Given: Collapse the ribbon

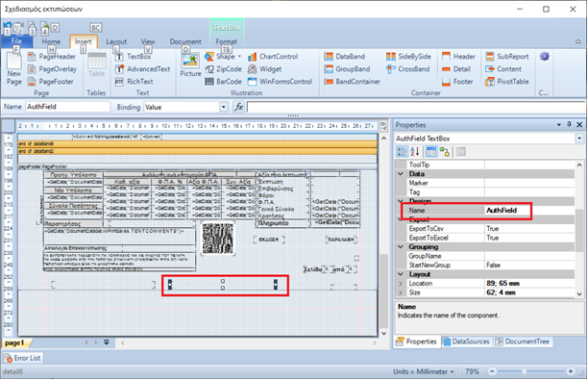Looking at the screenshot, I should coord(578,41).
